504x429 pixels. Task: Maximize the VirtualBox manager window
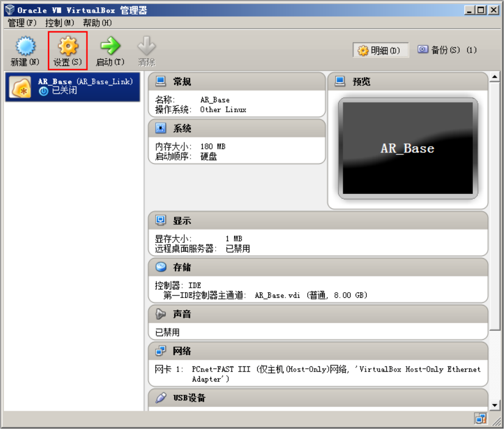[481, 10]
